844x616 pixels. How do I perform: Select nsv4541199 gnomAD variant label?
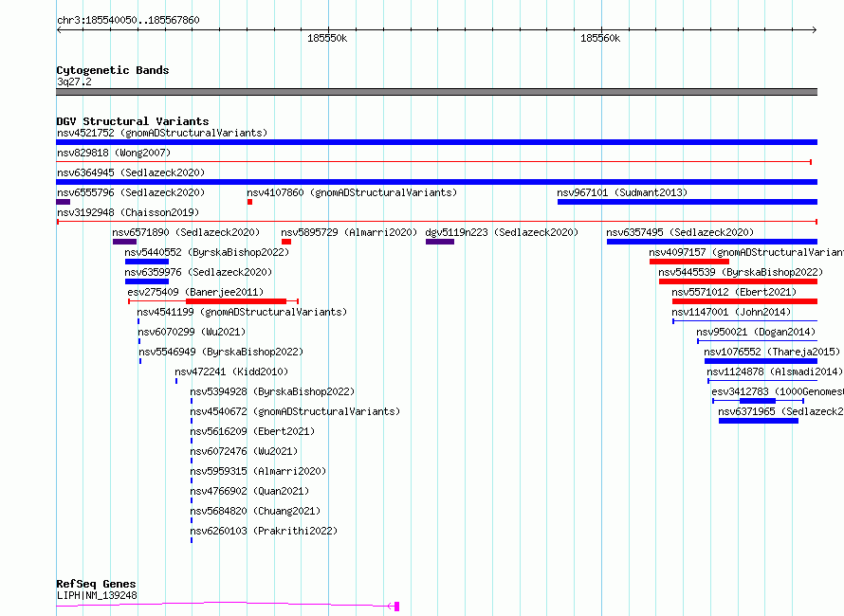tap(242, 312)
